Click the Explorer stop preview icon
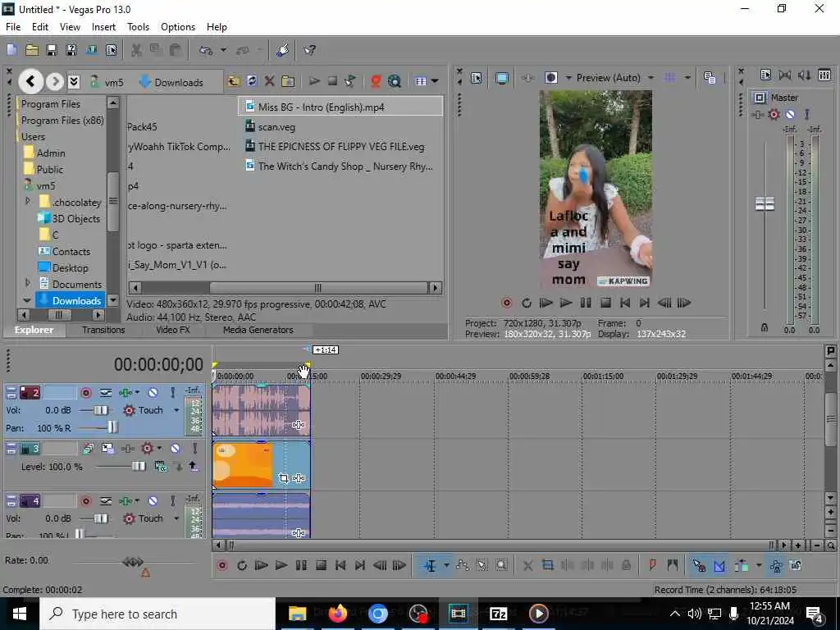840x630 pixels. point(332,81)
